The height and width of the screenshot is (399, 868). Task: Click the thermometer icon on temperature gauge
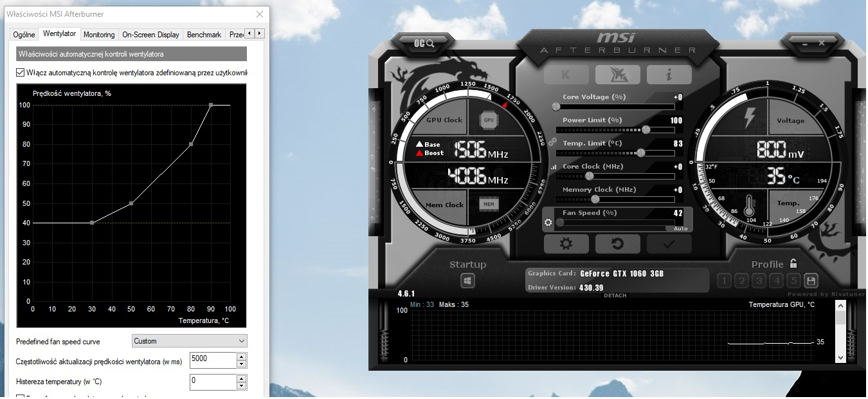click(x=748, y=205)
